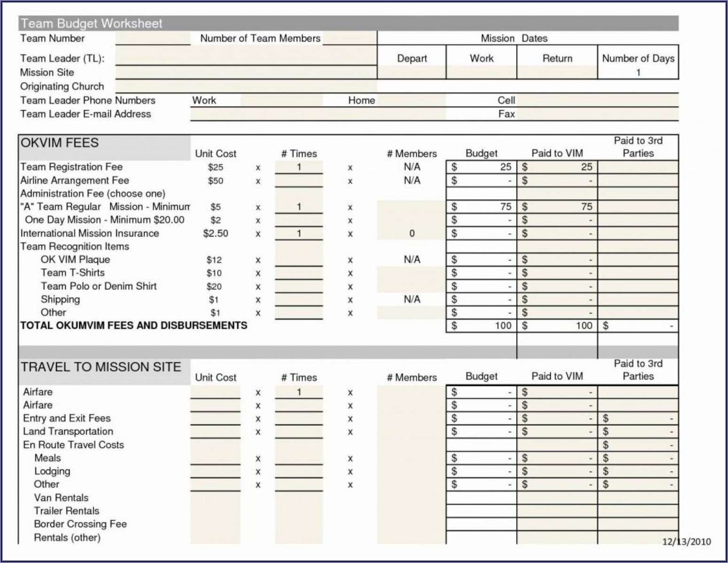Select the # Times cell for Land Transportation
Screen dimensions: 728x563
point(299,431)
